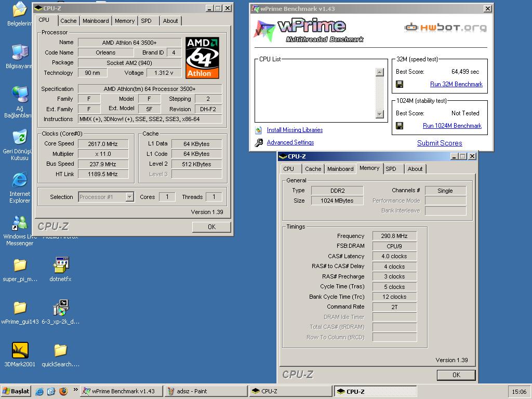
Task: Open the wPrime_gui143 folder on desktop
Action: tap(20, 308)
